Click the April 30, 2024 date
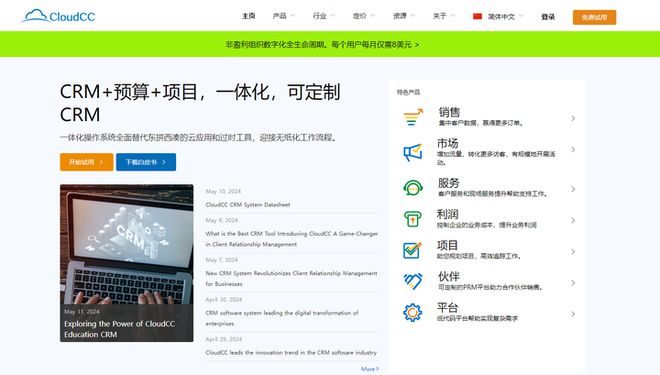The width and height of the screenshot is (660, 375). coord(224,300)
